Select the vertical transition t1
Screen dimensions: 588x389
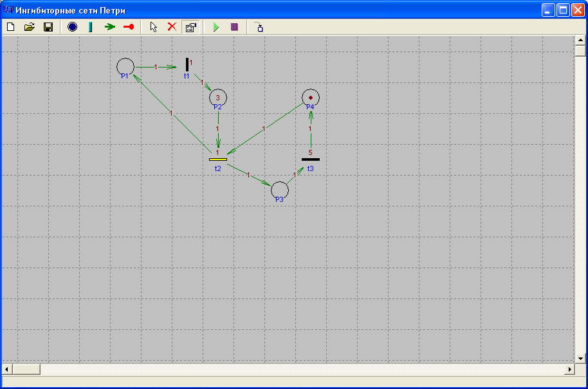pos(187,64)
